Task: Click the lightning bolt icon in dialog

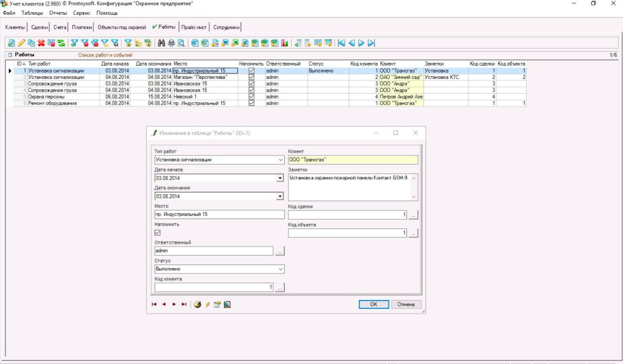Action: [x=208, y=304]
